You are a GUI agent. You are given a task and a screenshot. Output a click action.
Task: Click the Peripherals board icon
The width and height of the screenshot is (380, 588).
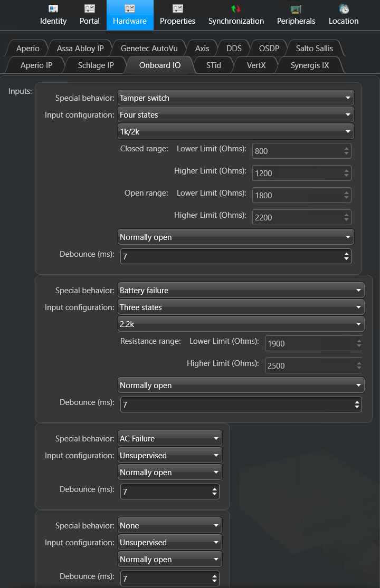tap(296, 9)
